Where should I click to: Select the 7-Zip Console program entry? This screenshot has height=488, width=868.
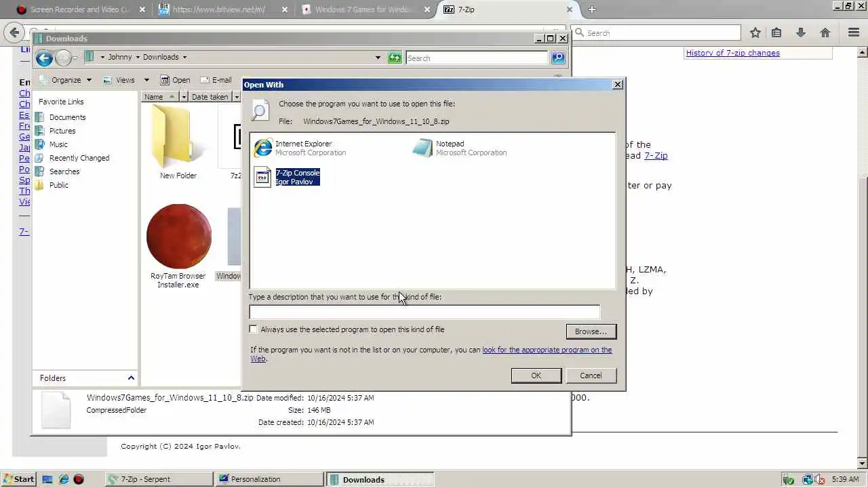pyautogui.click(x=287, y=177)
